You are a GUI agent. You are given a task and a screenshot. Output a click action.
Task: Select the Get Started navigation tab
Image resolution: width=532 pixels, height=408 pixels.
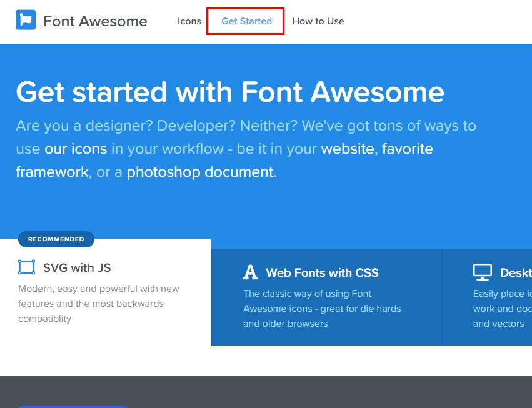tap(246, 21)
